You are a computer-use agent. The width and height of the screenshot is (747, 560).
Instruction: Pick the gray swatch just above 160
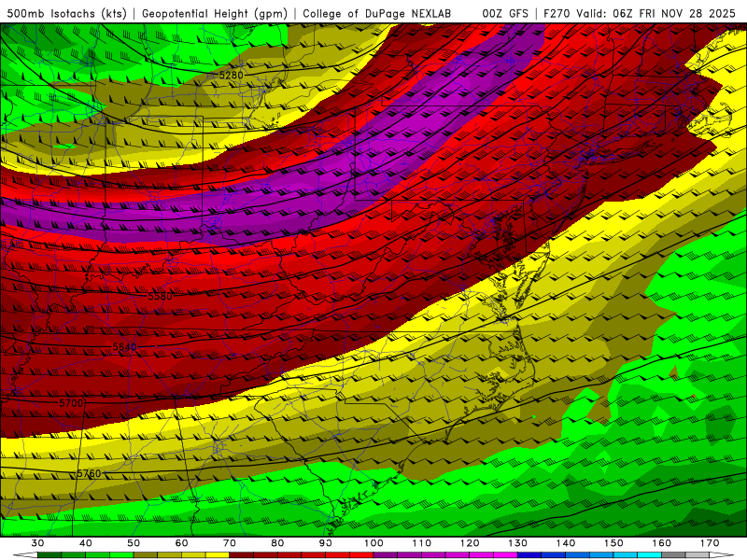[x=673, y=555]
